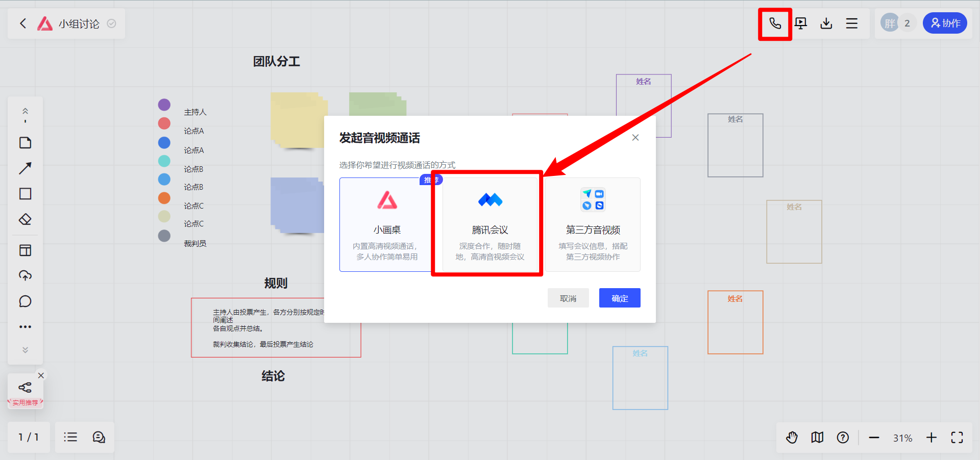Click the 小组讨论 document title
This screenshot has width=980, height=460.
79,24
